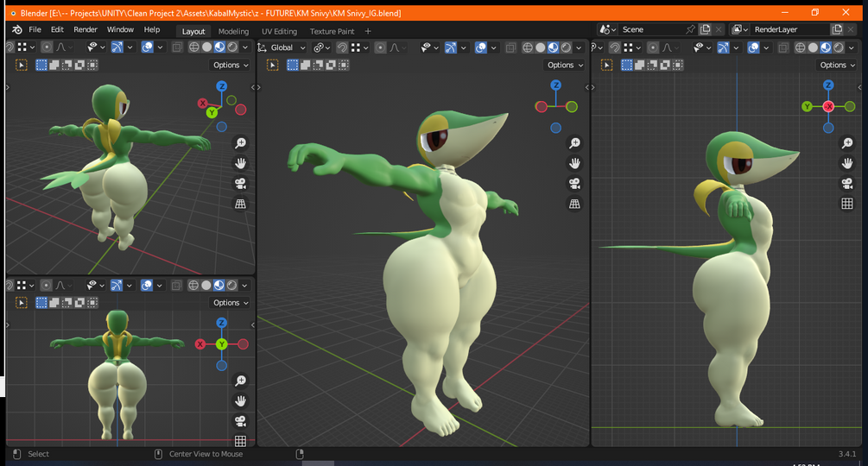Viewport: 868px width, 466px height.
Task: Click orthographic grid icon in right side-view viewport
Action: 847,204
